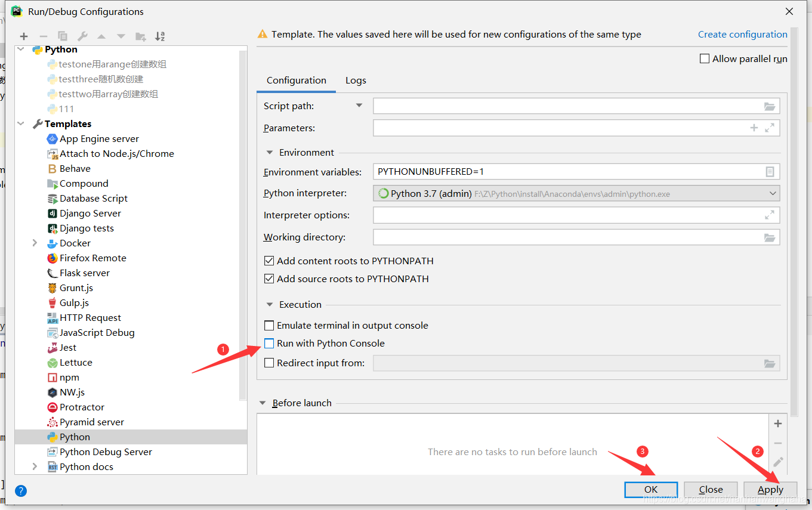Toggle Run with Python Console checkbox
Image resolution: width=812 pixels, height=510 pixels.
269,343
